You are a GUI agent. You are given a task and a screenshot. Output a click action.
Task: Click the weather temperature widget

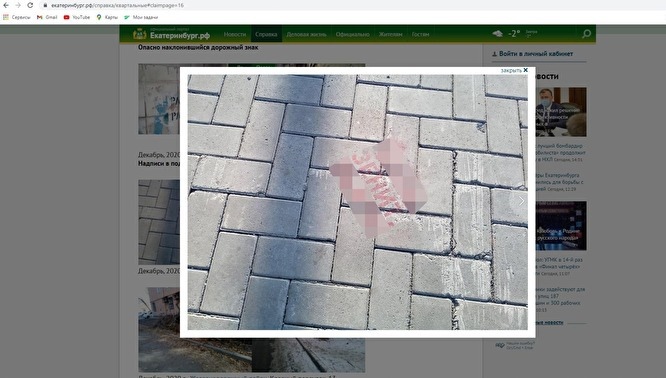click(514, 34)
